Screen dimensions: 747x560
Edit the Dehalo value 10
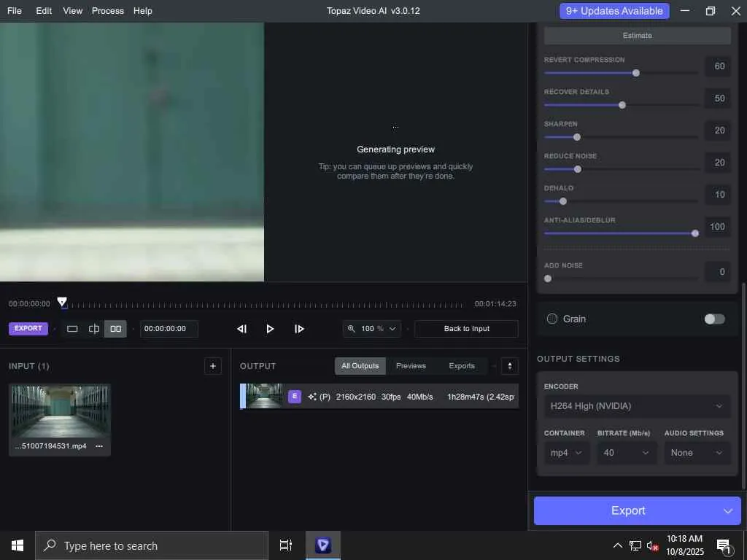(718, 195)
